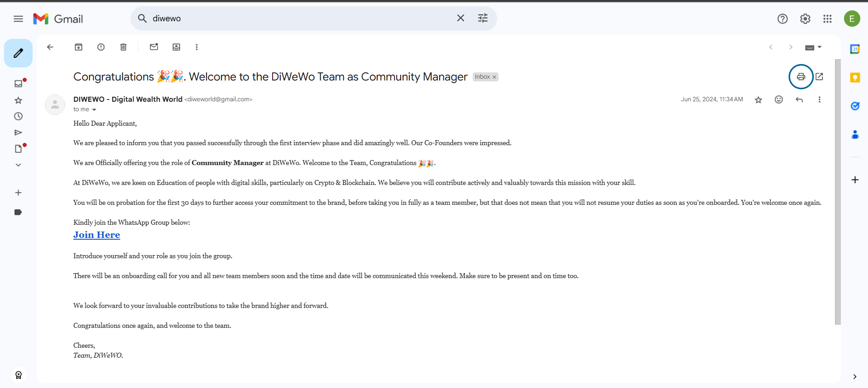The height and width of the screenshot is (388, 868).
Task: Open Google Calendar side panel
Action: tap(855, 49)
